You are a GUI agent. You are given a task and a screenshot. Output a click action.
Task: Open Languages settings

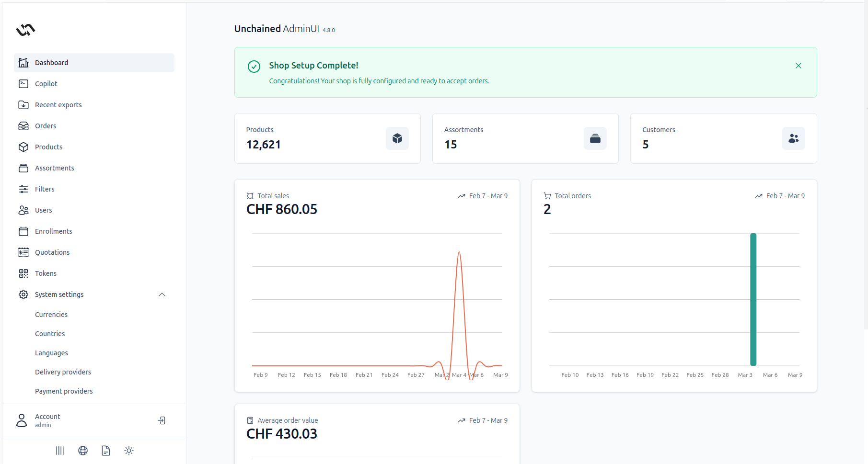coord(51,353)
